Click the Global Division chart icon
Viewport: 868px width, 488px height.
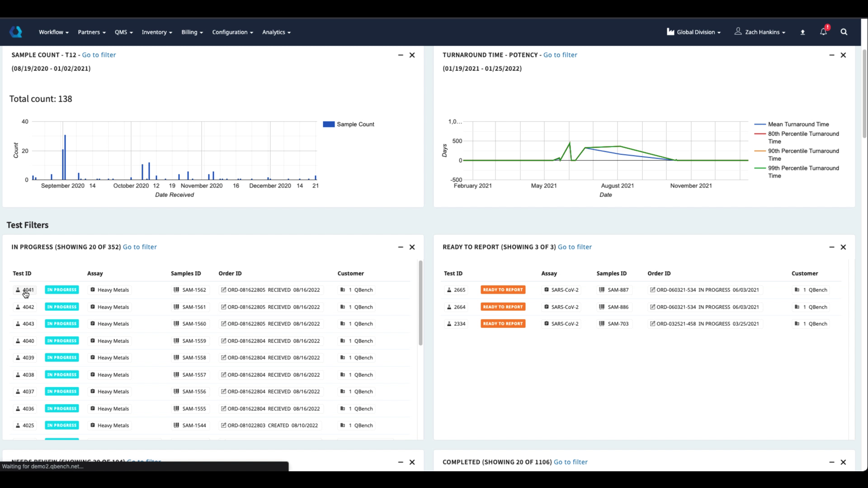coord(670,32)
